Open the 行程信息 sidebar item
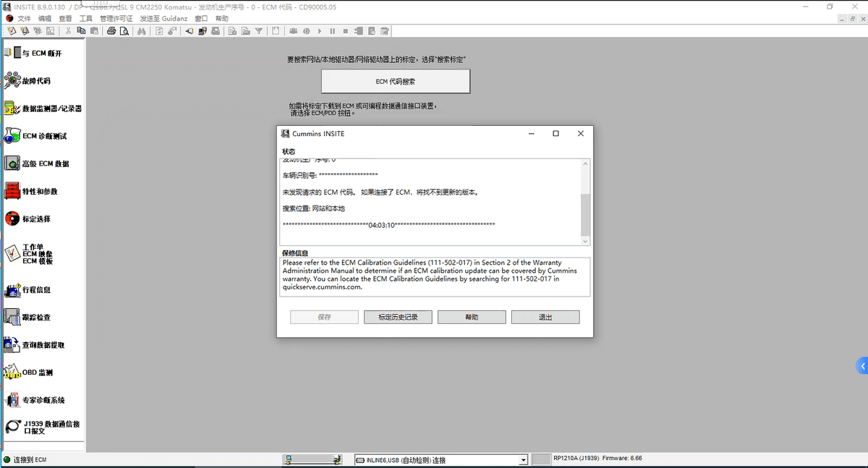This screenshot has height=468, width=868. pos(12,290)
